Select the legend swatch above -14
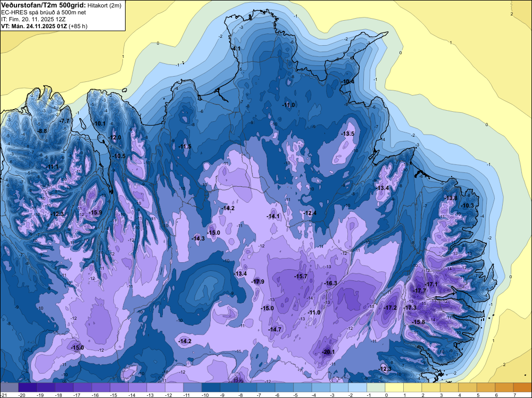The height and width of the screenshot is (398, 532). point(137,387)
